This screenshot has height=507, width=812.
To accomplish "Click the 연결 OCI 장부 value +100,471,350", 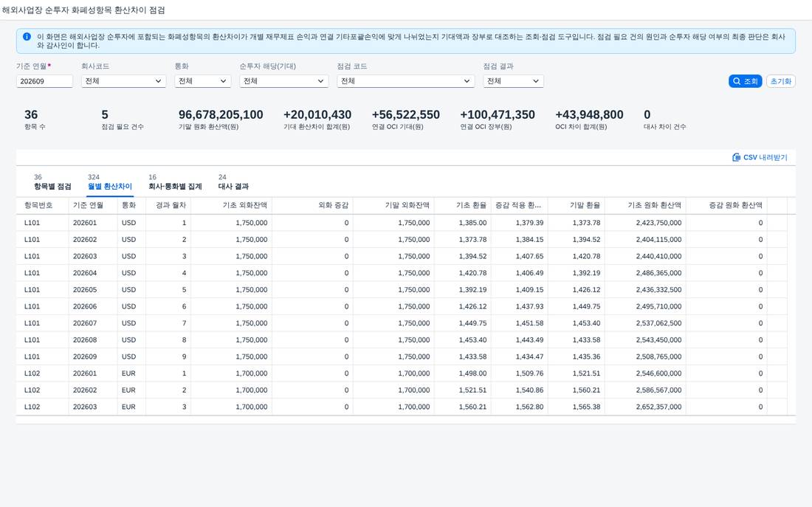I will click(x=498, y=115).
